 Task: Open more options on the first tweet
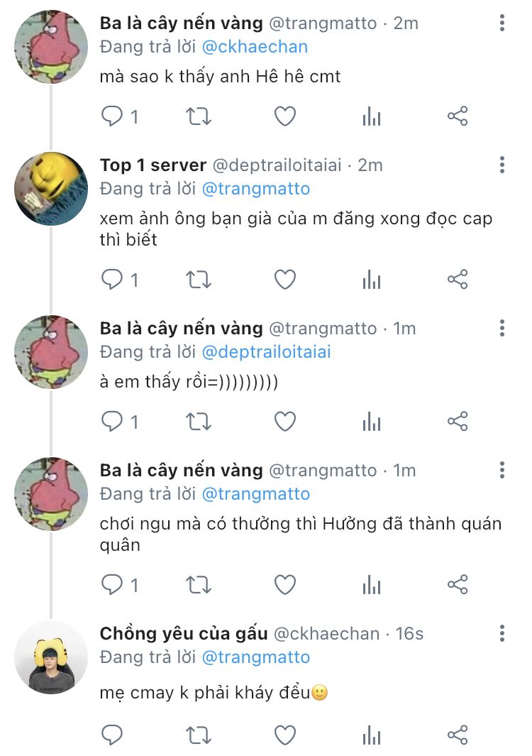point(502,23)
